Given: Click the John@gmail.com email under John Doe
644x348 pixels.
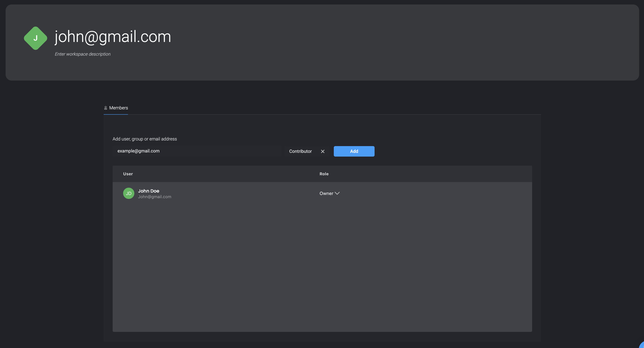Looking at the screenshot, I should click(155, 197).
